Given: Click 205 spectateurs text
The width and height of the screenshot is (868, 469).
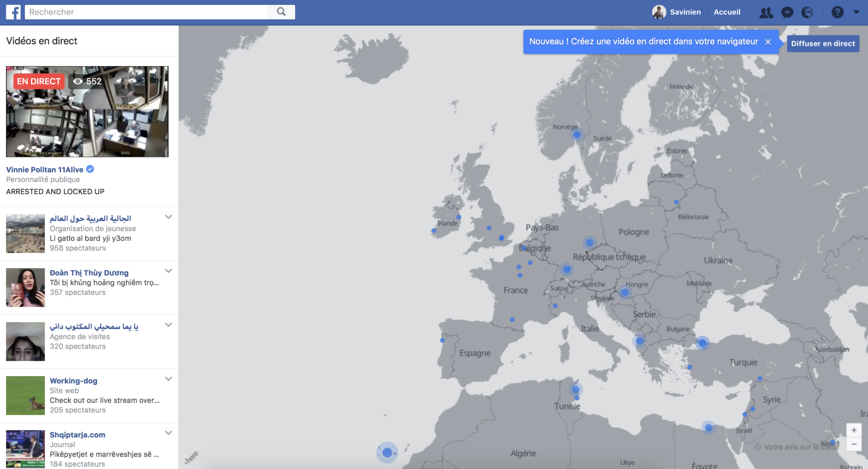Looking at the screenshot, I should 78,410.
